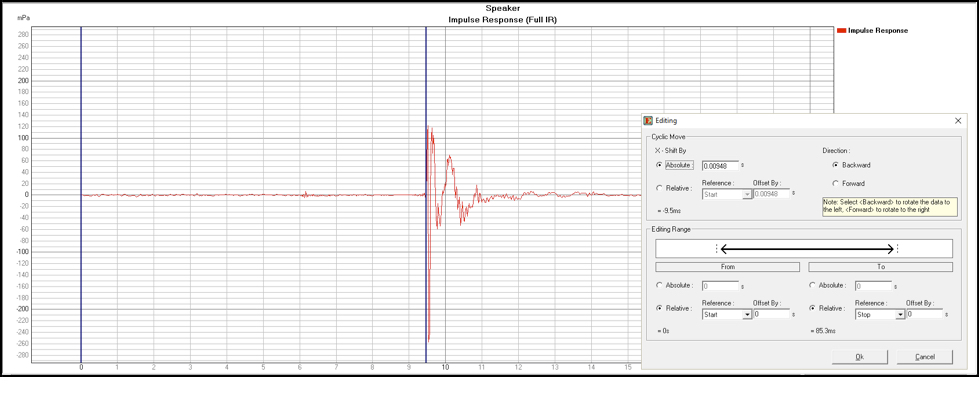This screenshot has height=402, width=979.
Task: Choose Forward direction
Action: point(836,184)
